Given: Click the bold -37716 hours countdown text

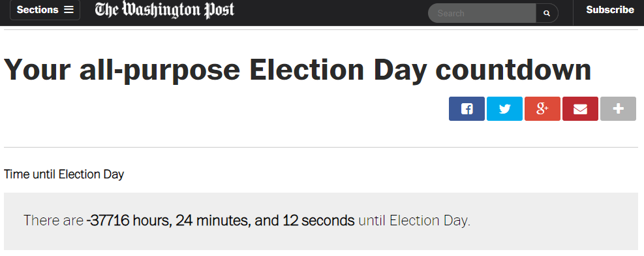Looking at the screenshot, I should 129,221.
